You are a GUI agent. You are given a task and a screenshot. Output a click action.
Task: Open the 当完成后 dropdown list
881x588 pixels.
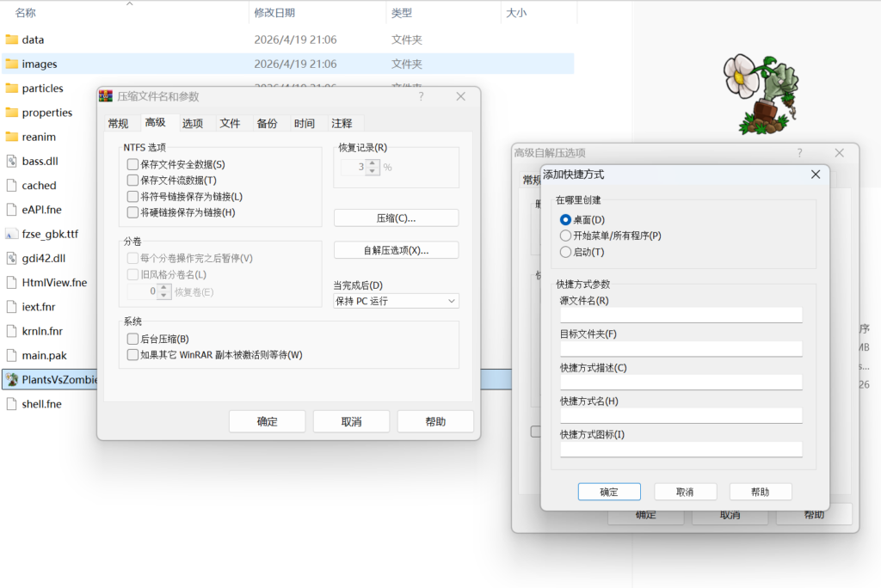tap(396, 301)
